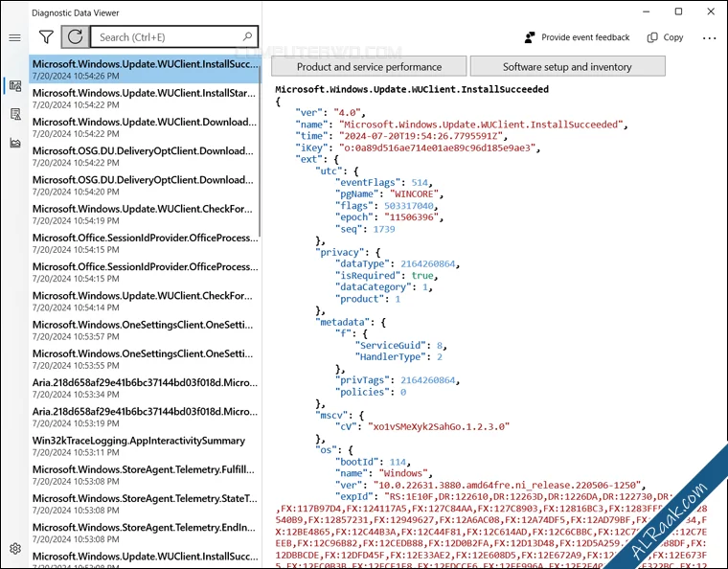Click the "iKey" value in JSON
The height and width of the screenshot is (569, 728).
click(437, 148)
